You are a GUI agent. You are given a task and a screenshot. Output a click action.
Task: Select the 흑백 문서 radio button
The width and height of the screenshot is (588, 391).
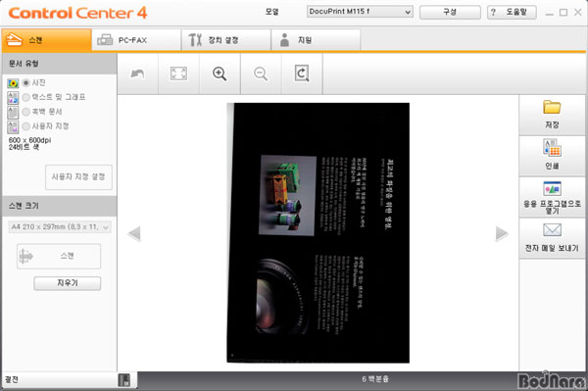(x=25, y=112)
